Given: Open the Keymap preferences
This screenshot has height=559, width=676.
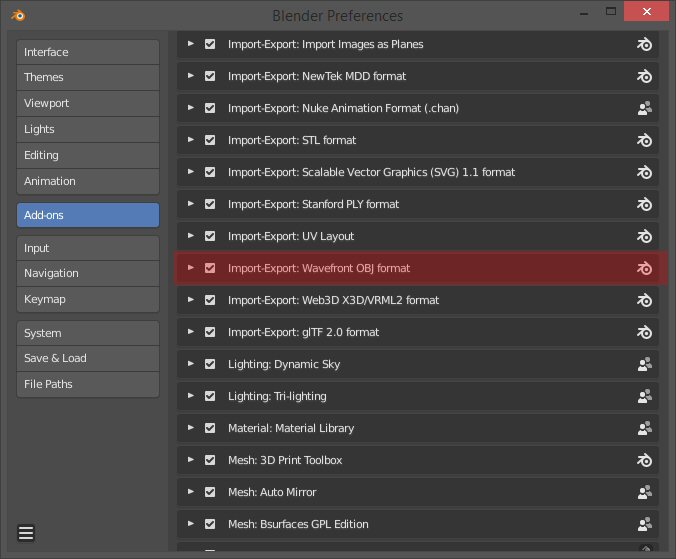Looking at the screenshot, I should (x=88, y=299).
